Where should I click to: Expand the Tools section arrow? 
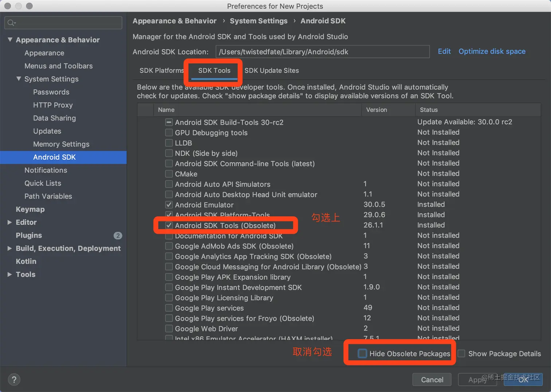click(10, 274)
